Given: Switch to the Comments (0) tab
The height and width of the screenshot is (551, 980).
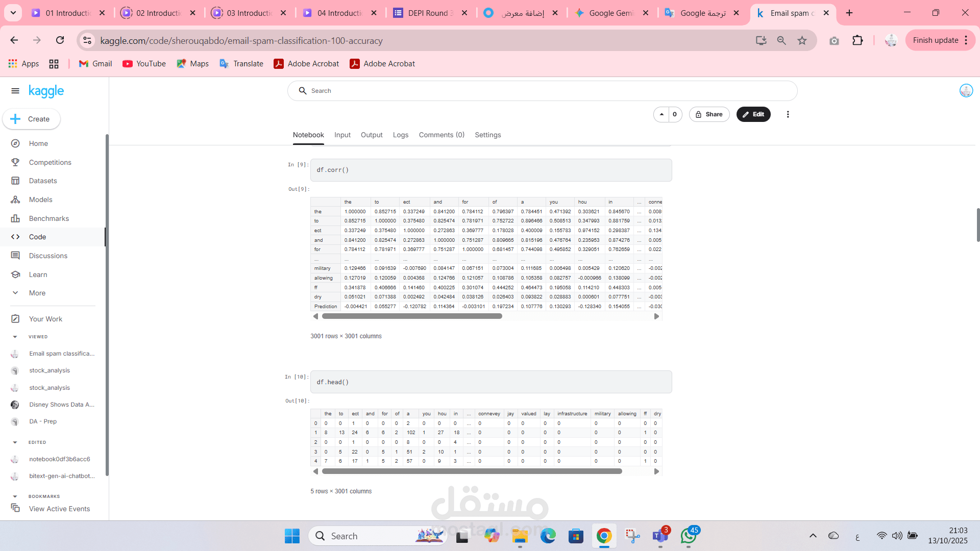Looking at the screenshot, I should (x=441, y=135).
